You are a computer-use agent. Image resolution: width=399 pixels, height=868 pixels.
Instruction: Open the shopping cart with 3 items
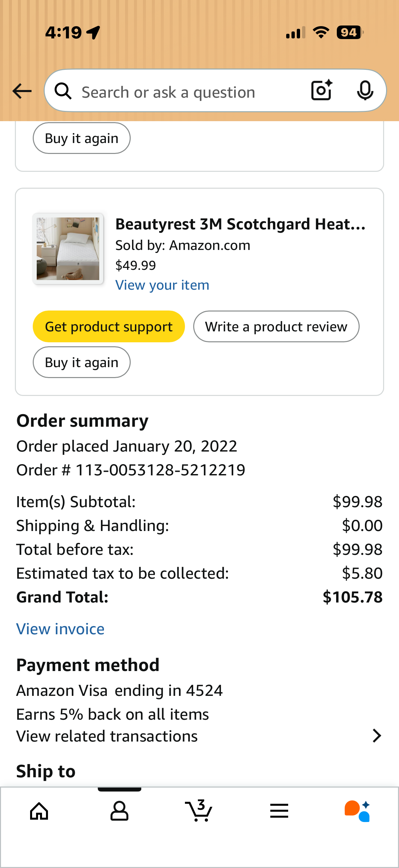coord(199,810)
